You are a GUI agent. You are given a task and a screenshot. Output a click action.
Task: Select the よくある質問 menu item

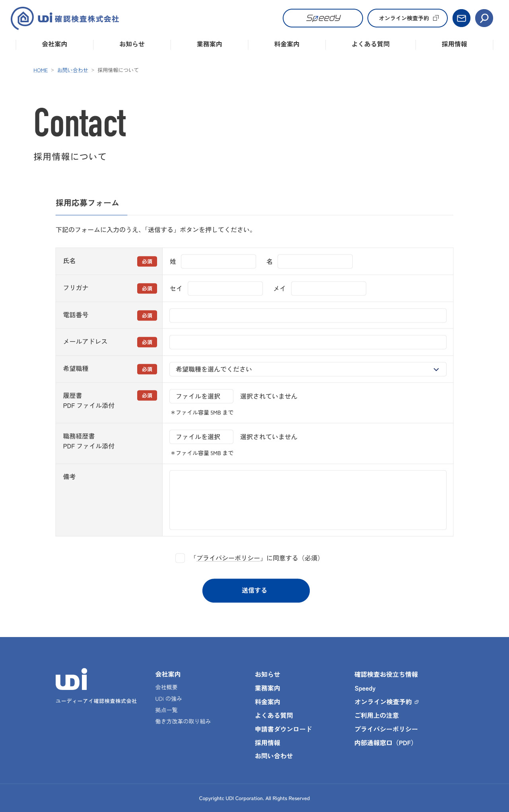coord(370,44)
